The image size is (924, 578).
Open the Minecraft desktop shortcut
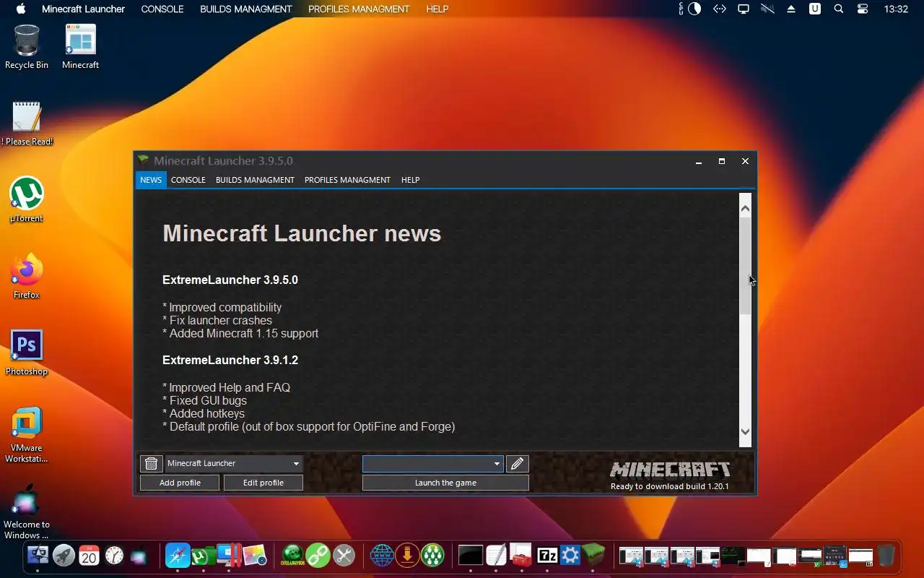click(x=80, y=48)
